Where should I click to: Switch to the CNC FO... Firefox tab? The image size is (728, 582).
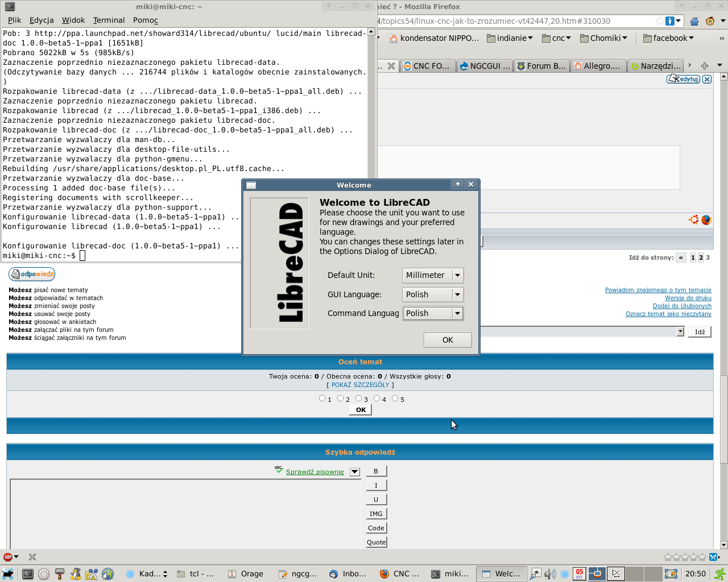point(427,66)
